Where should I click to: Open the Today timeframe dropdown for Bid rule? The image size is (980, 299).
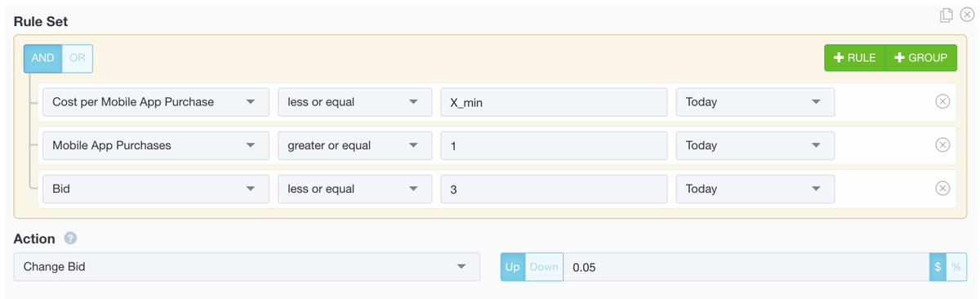point(755,189)
